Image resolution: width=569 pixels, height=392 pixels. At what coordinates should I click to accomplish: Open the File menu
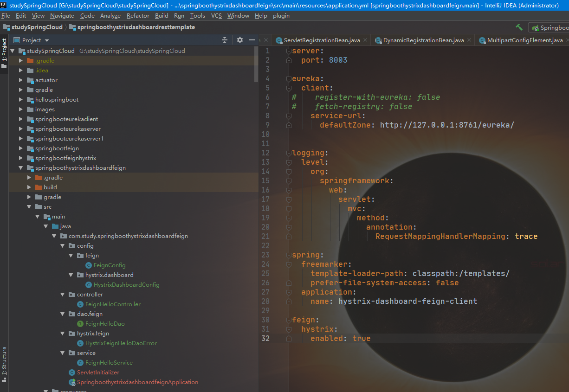click(6, 16)
